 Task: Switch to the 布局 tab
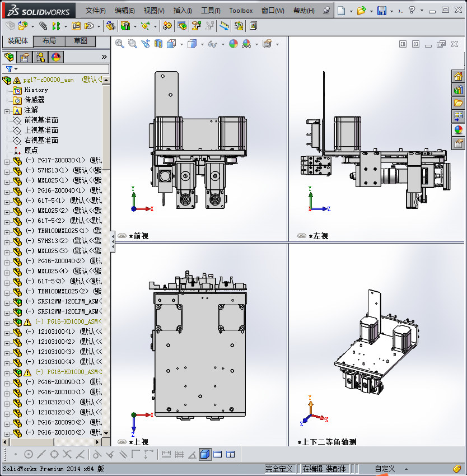point(49,41)
